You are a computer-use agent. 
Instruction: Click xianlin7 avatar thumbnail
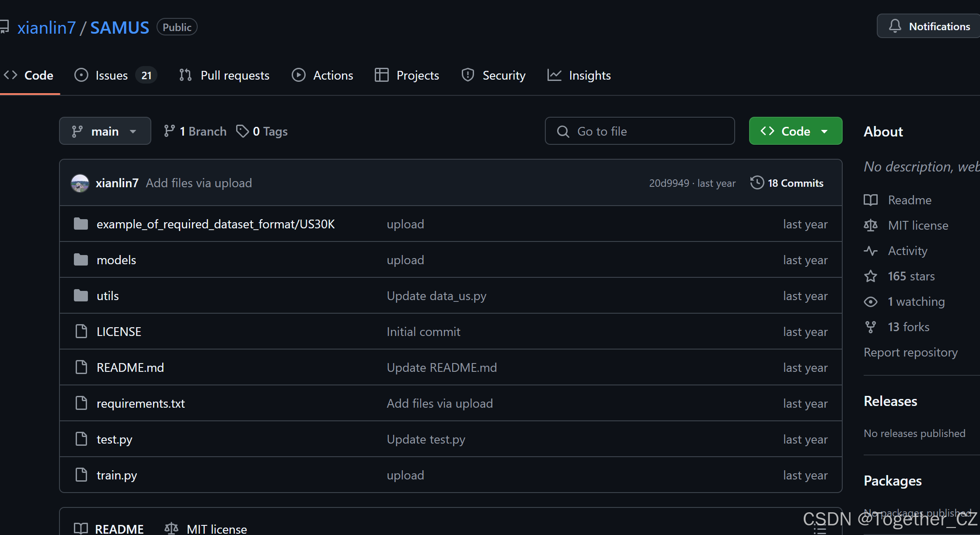pos(80,183)
